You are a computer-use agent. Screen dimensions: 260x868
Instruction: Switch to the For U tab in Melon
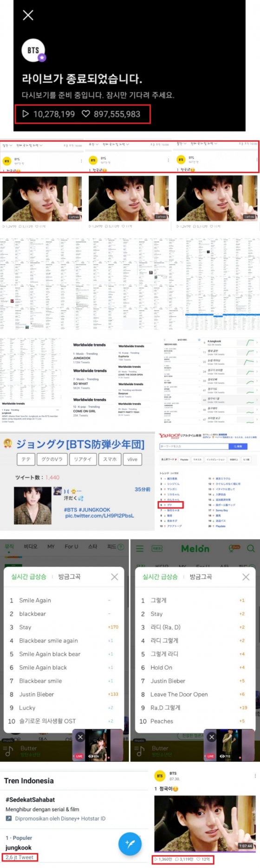(x=71, y=547)
